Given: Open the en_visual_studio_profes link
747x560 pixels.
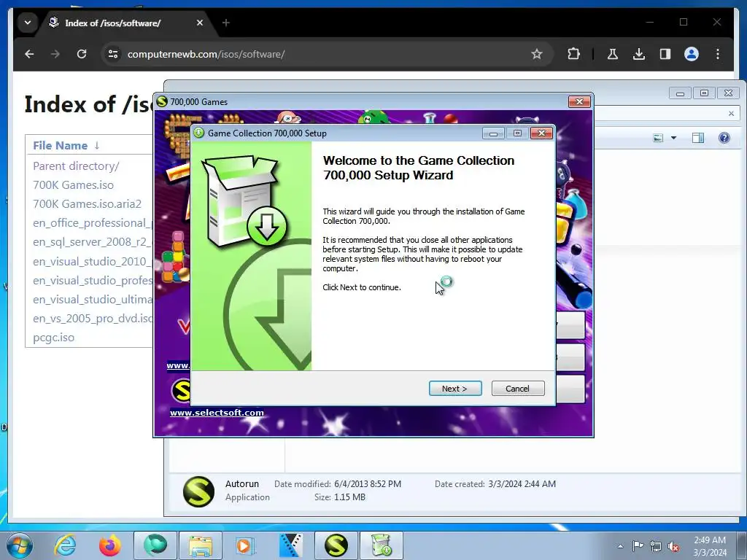Looking at the screenshot, I should (x=93, y=281).
